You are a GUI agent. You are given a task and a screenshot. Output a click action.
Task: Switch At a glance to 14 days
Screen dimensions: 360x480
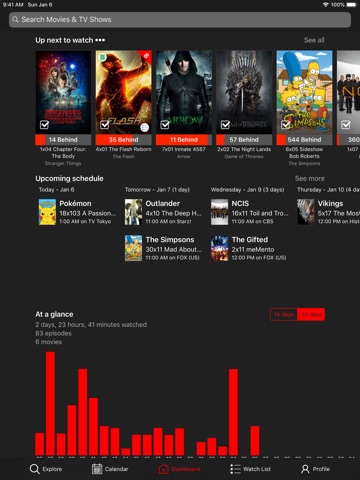tap(283, 314)
